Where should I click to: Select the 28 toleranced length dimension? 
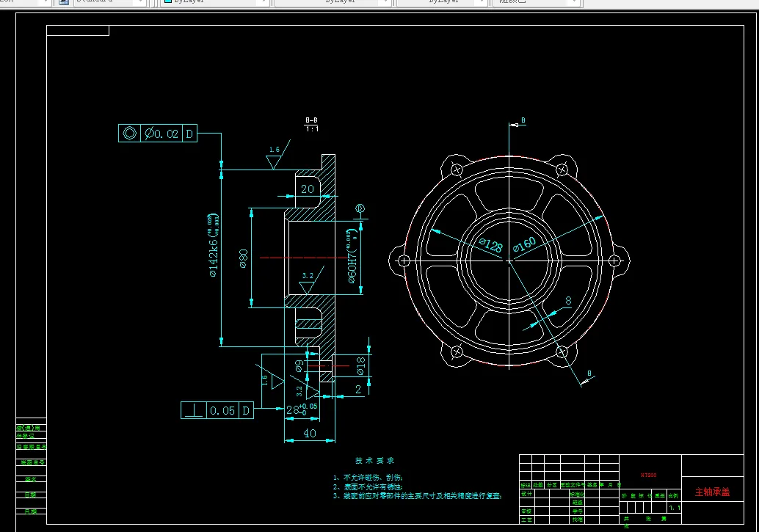tap(302, 409)
